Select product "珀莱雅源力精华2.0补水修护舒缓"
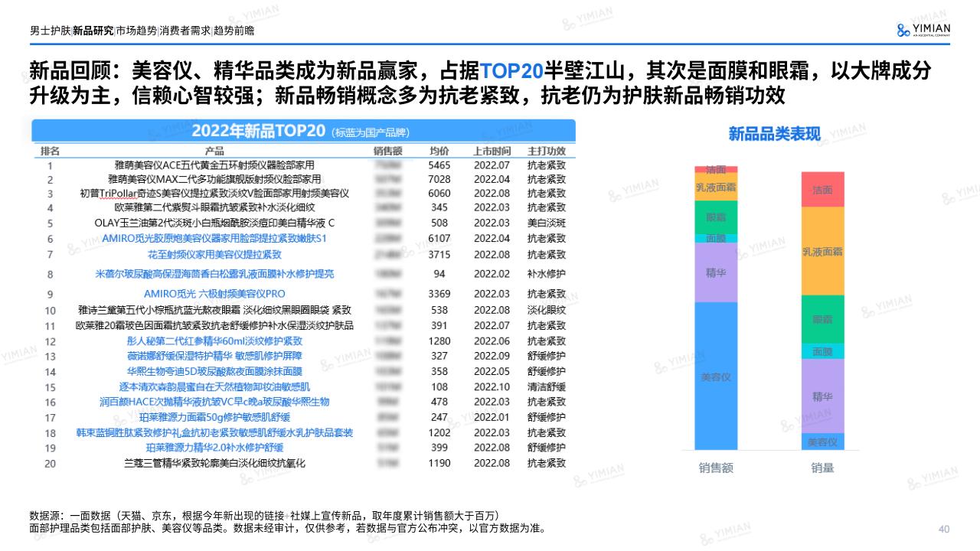This screenshot has height=551, width=980. pos(215,447)
